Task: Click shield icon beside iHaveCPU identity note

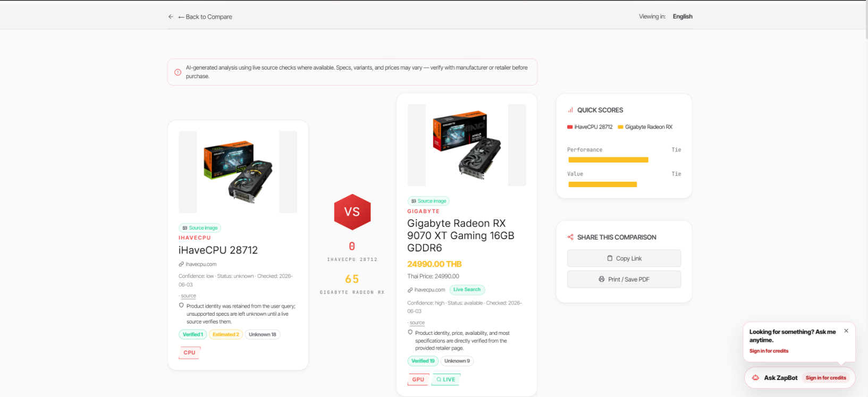Action: click(181, 306)
